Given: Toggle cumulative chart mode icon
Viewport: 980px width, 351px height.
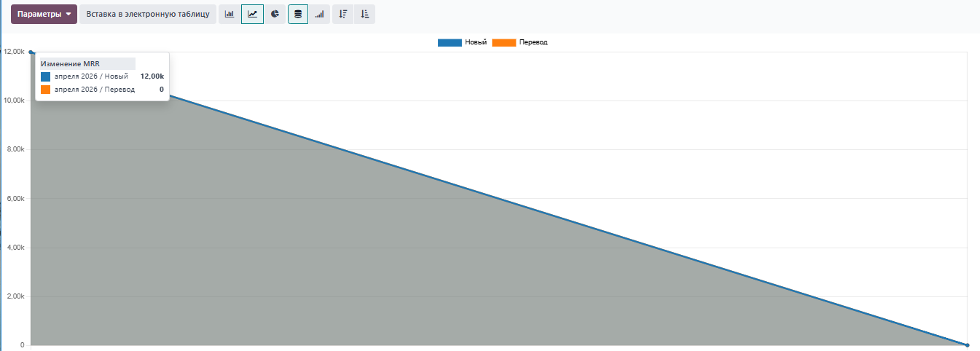Looking at the screenshot, I should point(319,14).
